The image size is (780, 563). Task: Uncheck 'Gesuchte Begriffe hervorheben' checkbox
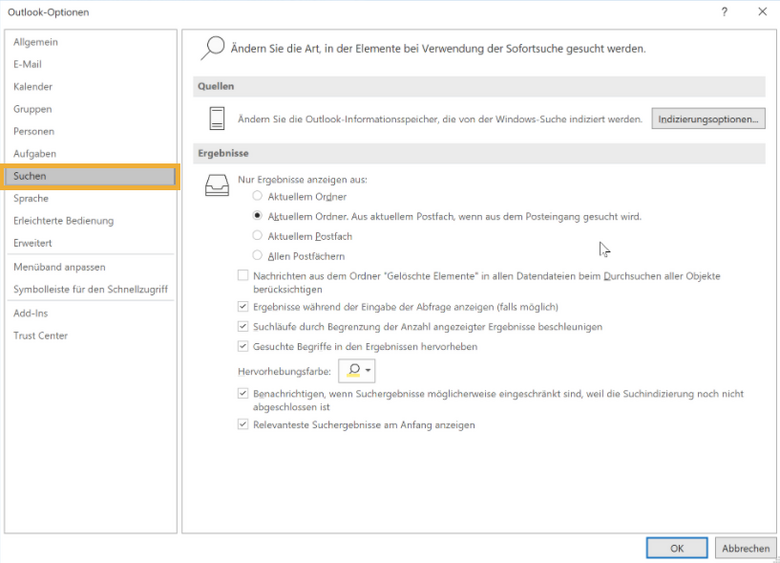point(243,347)
